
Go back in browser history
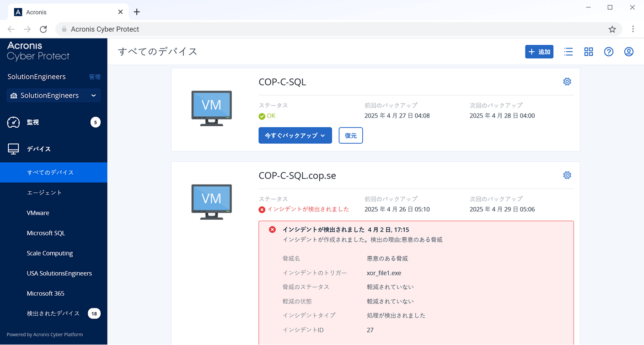[11, 29]
